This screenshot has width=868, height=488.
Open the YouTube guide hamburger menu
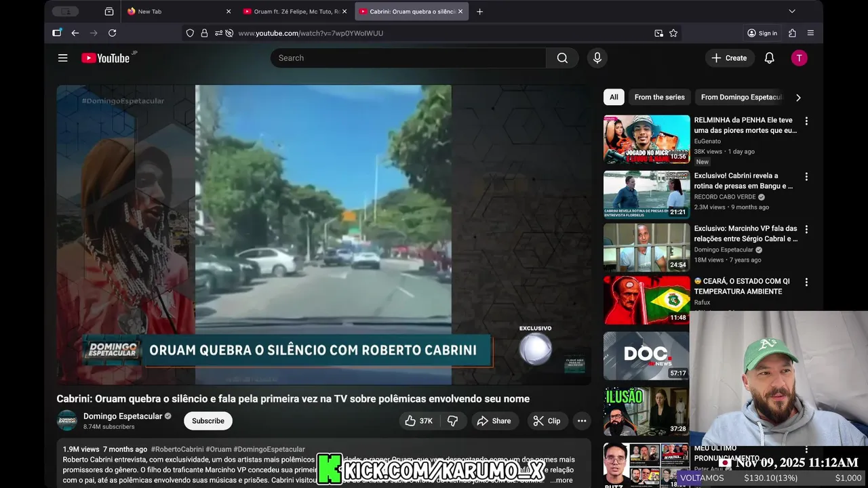coord(62,58)
